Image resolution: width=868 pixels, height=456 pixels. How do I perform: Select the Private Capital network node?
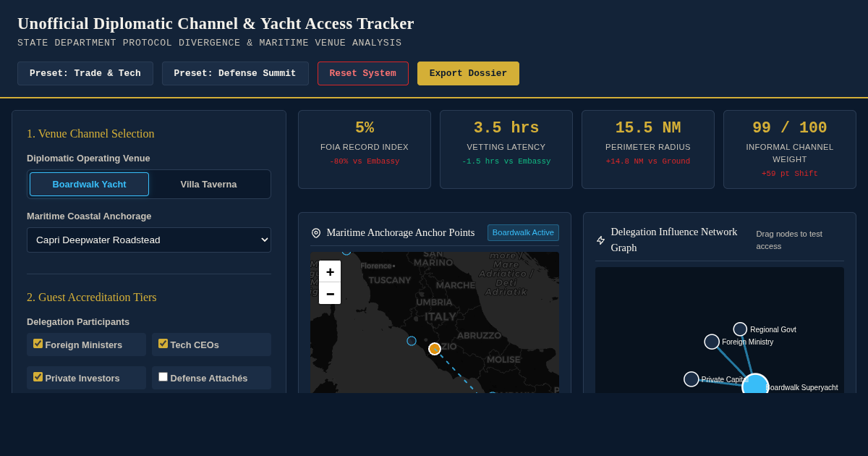(x=692, y=379)
